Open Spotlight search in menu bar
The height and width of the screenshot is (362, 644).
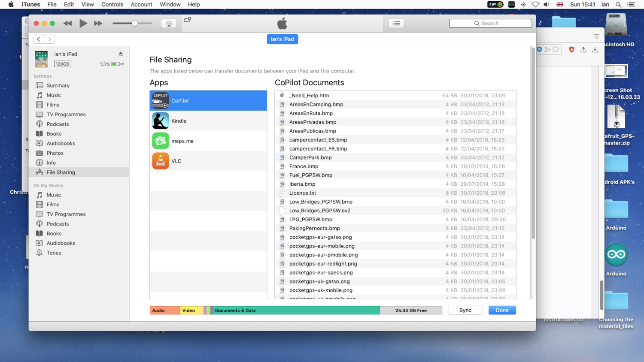(x=618, y=4)
